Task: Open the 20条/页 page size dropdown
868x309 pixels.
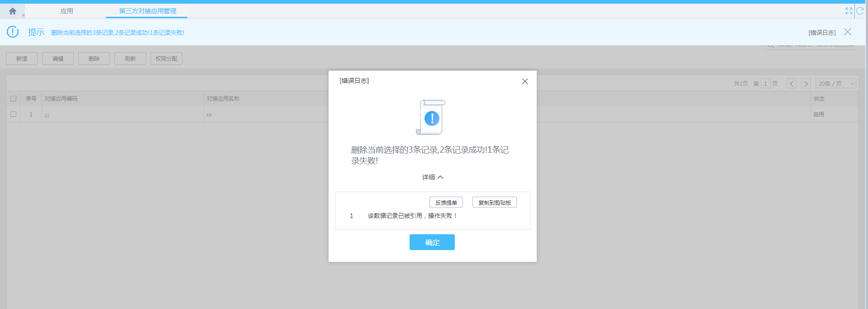Action: (835, 84)
